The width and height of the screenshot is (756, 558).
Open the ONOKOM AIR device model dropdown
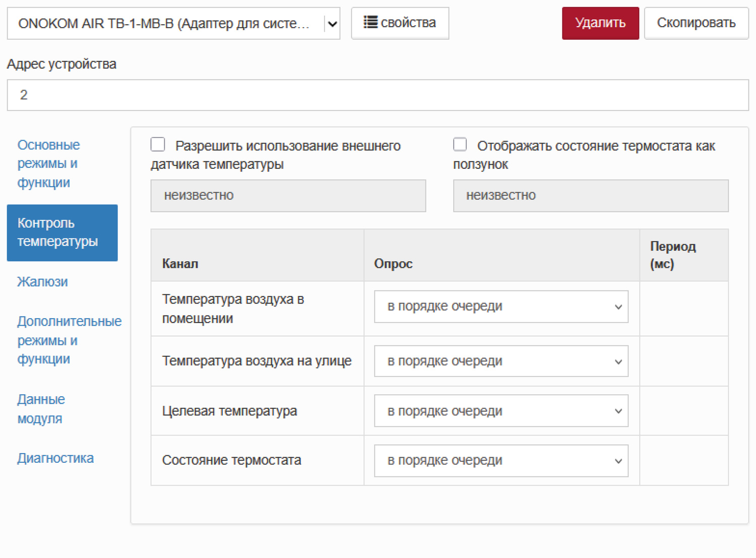[173, 24]
